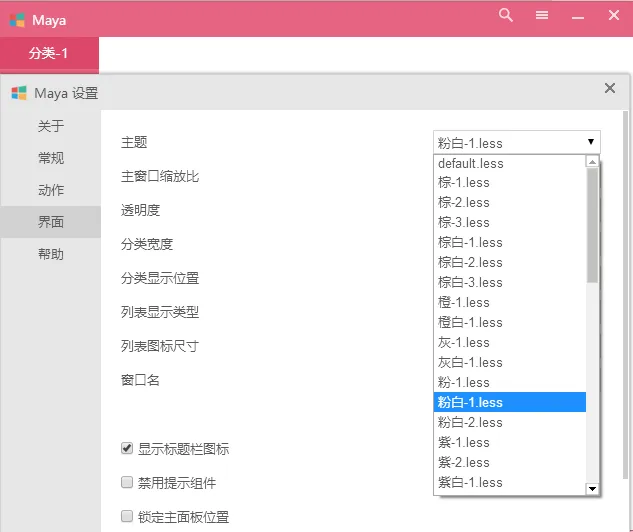Image resolution: width=633 pixels, height=532 pixels.
Task: Click the Maya logo in title bar
Action: click(x=17, y=20)
